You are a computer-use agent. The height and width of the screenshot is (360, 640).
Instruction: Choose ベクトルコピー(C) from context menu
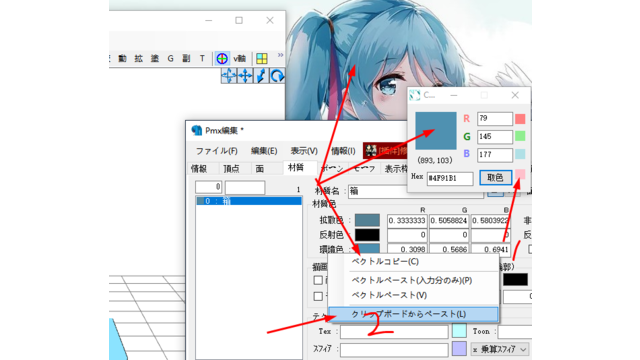tap(413, 262)
